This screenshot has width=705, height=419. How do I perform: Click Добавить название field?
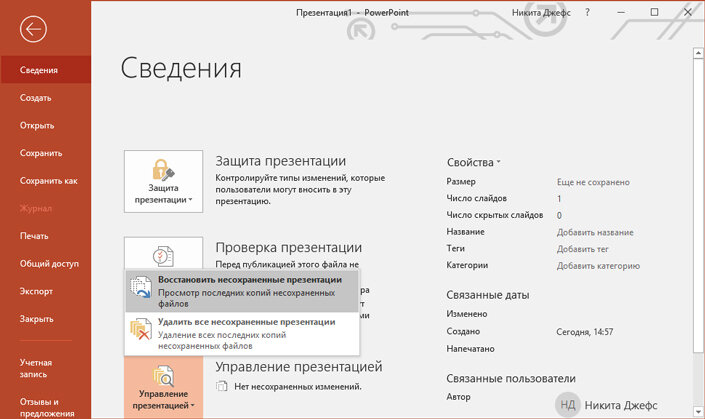pos(595,232)
